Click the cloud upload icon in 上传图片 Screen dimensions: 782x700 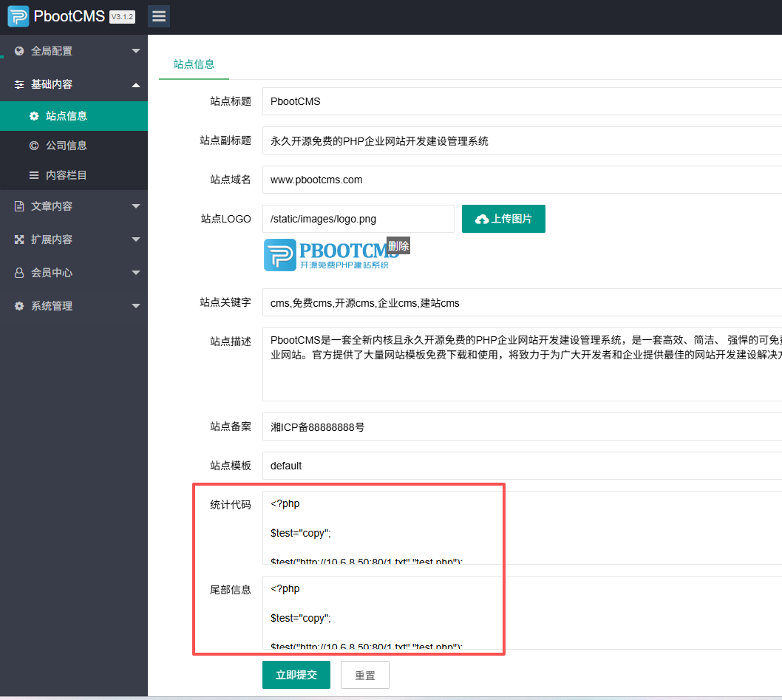[482, 219]
